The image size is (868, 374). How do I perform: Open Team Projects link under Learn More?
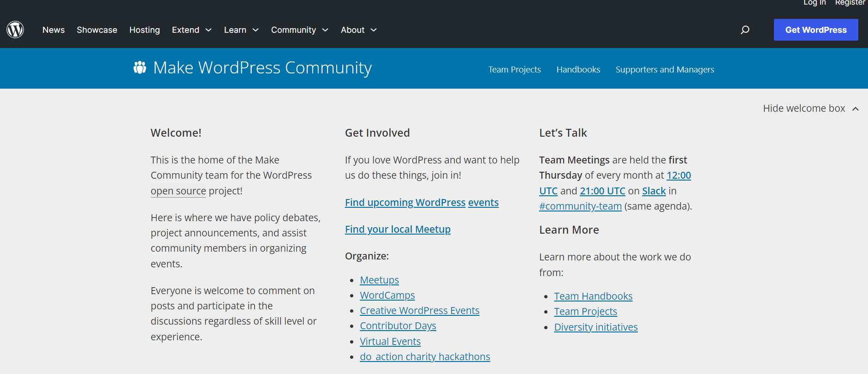point(586,311)
